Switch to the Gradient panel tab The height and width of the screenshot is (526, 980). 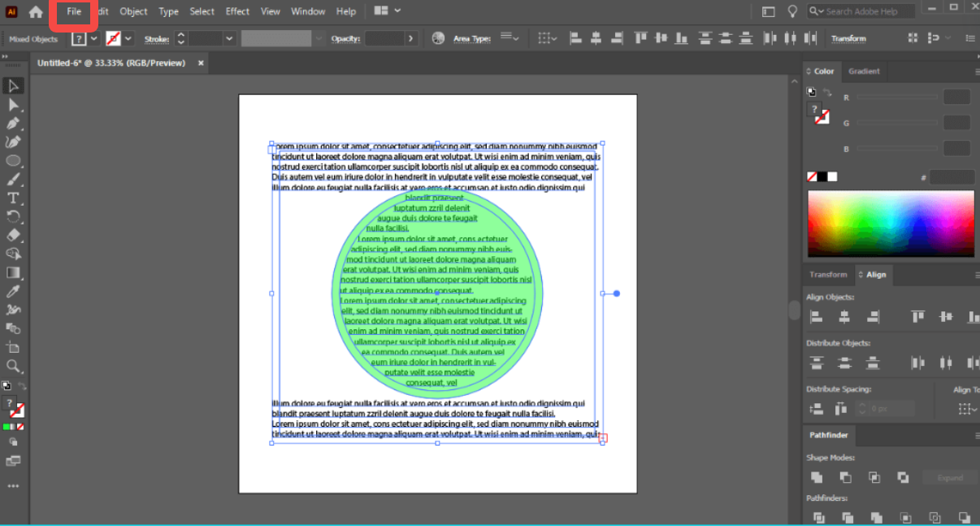pos(864,72)
